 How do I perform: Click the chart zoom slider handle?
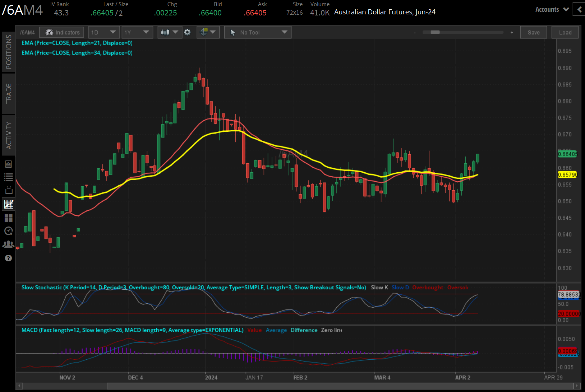click(x=435, y=32)
